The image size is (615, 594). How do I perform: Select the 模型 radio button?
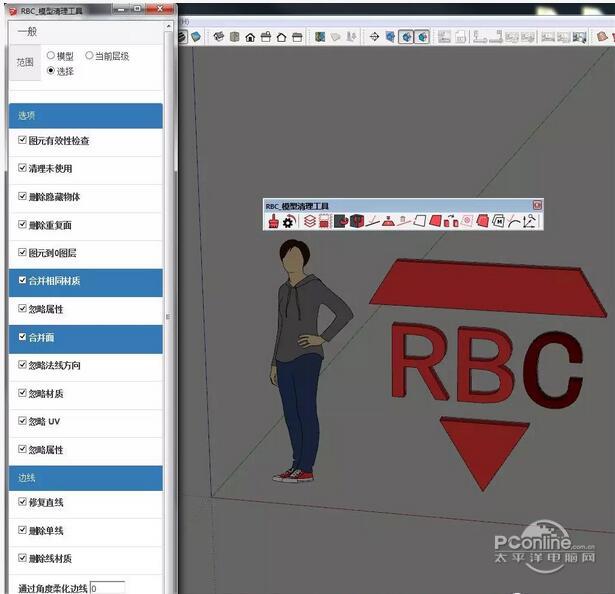click(51, 57)
